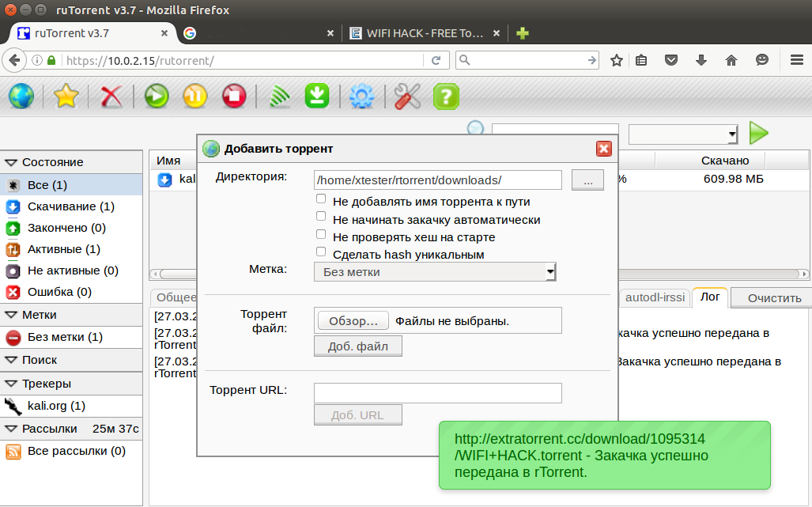Filter by Активные (1) torrents
This screenshot has height=507, width=812.
tap(71, 249)
